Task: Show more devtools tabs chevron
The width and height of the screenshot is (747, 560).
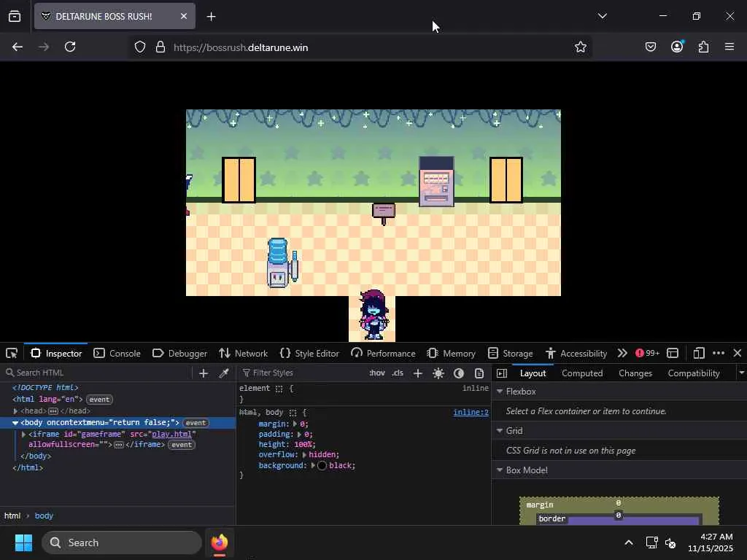Action: point(622,353)
